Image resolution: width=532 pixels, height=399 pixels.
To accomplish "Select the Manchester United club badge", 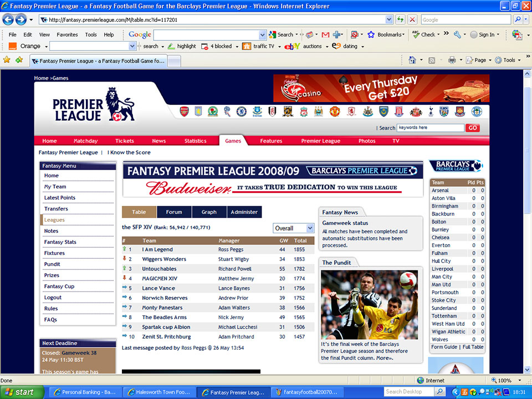I will pyautogui.click(x=335, y=112).
